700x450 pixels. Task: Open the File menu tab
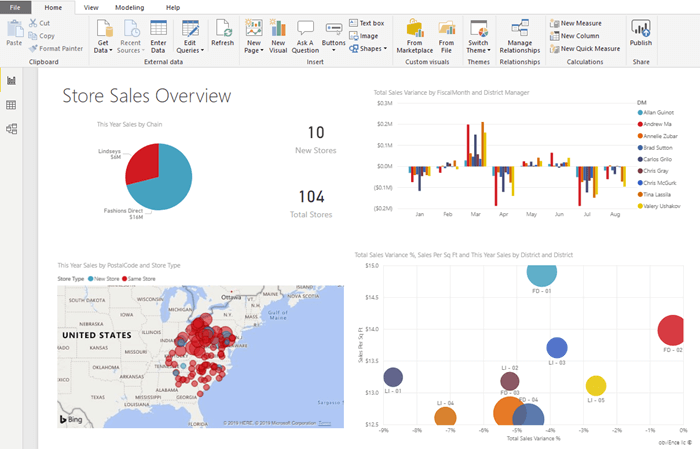pos(14,7)
